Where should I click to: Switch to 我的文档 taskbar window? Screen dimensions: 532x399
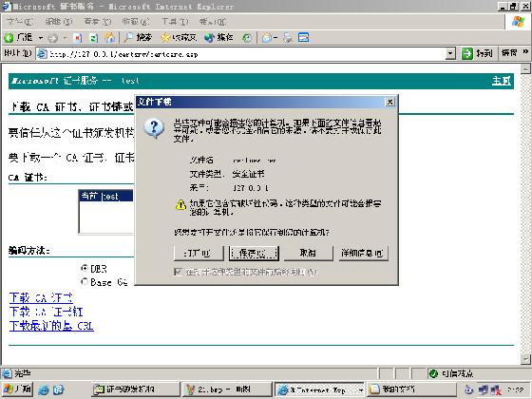(x=411, y=389)
